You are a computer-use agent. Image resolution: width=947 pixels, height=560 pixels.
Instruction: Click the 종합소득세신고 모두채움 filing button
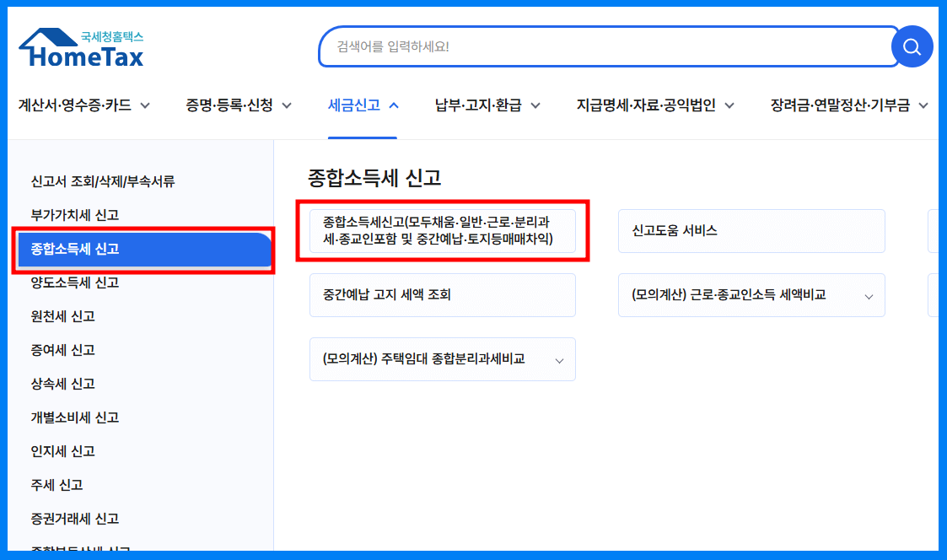coord(443,230)
